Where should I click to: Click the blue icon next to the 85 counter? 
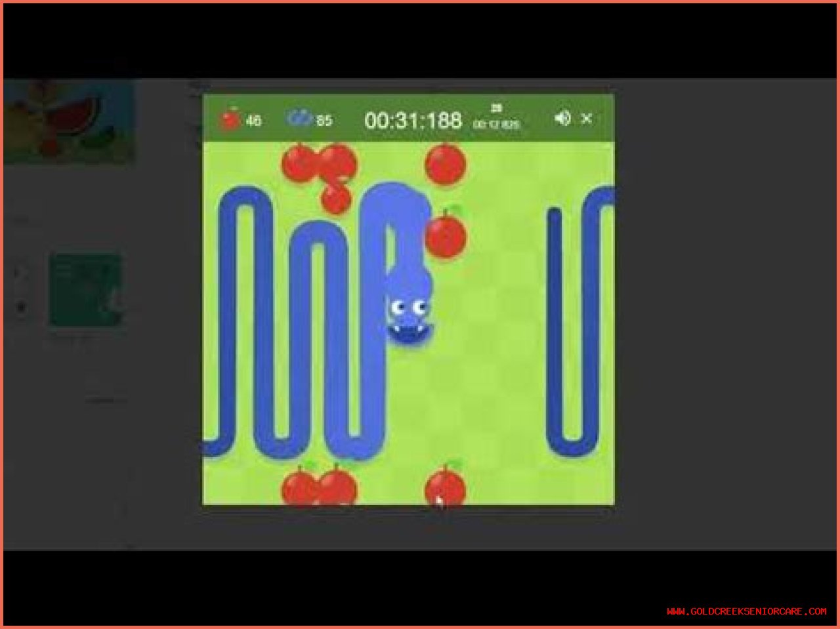click(x=299, y=119)
